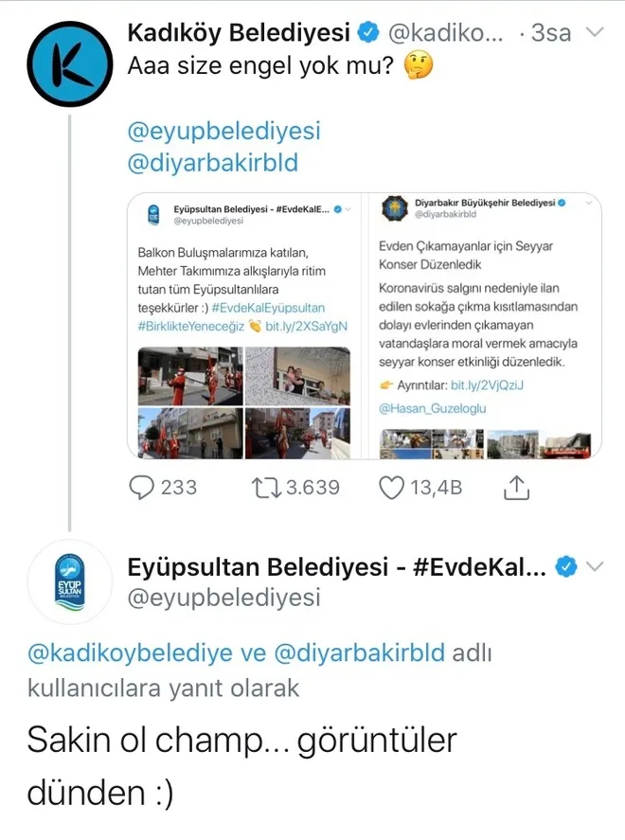Click Eyüpsultan Belediyesi verified badge
Viewport: 625px width, 840px height.
point(566,567)
